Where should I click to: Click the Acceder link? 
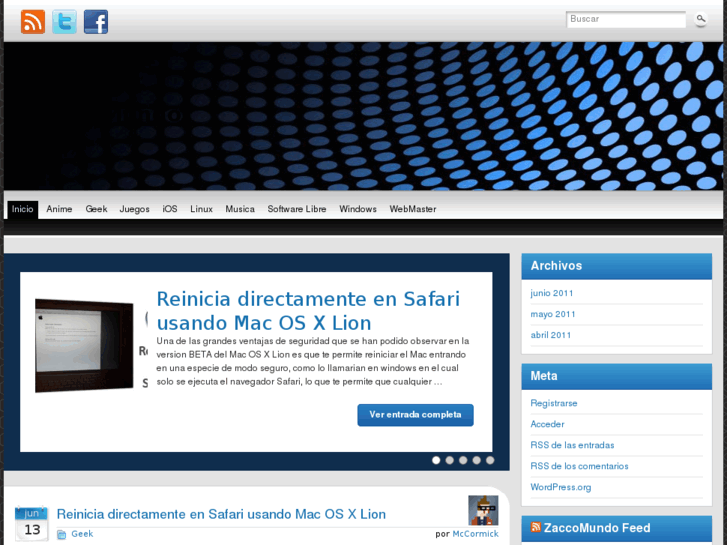(547, 424)
